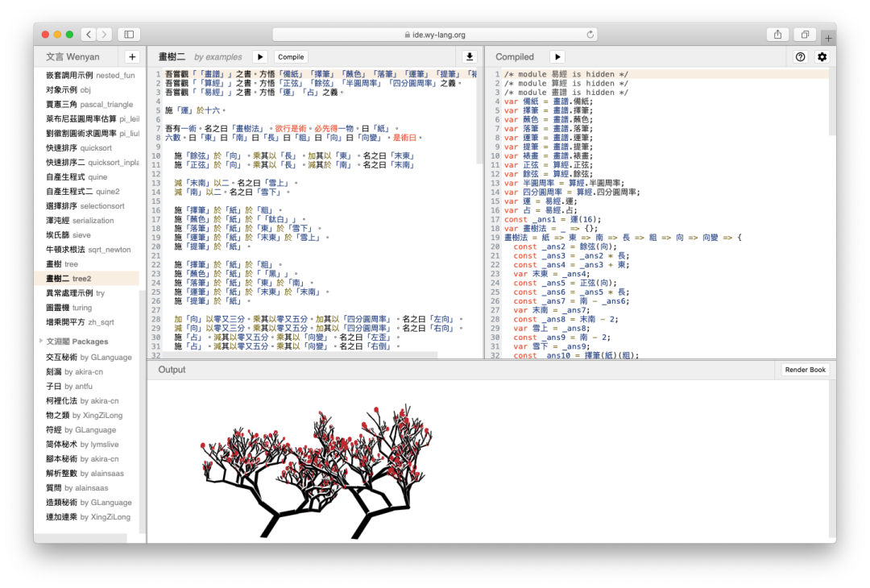Collapse the 文淵閣 Packages section
Viewport: 870px width, 588px height.
(41, 342)
